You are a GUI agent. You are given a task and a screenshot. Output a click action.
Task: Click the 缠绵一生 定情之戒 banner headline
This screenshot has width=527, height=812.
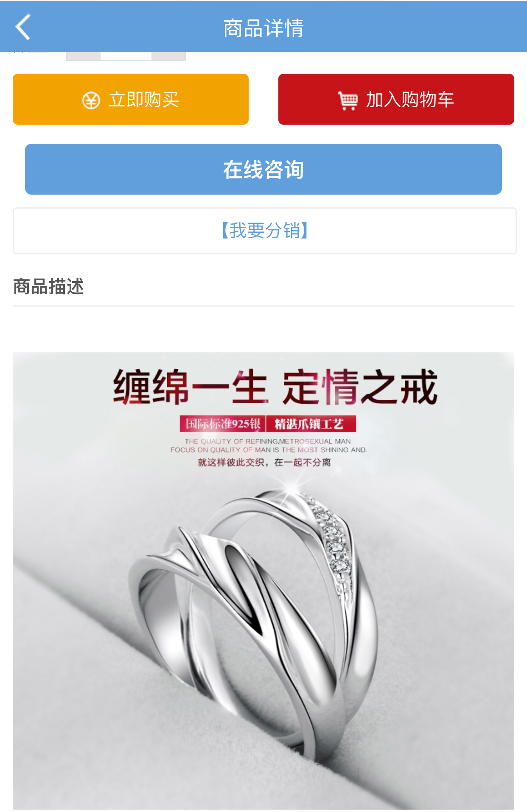(275, 387)
